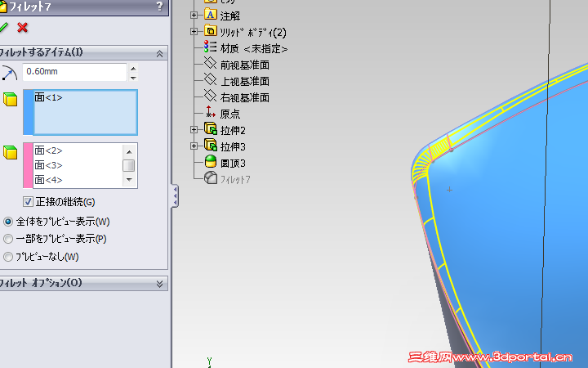This screenshot has height=368, width=588.
Task: Select 全体をプレビュー表示(W) radio button
Action: 8,222
